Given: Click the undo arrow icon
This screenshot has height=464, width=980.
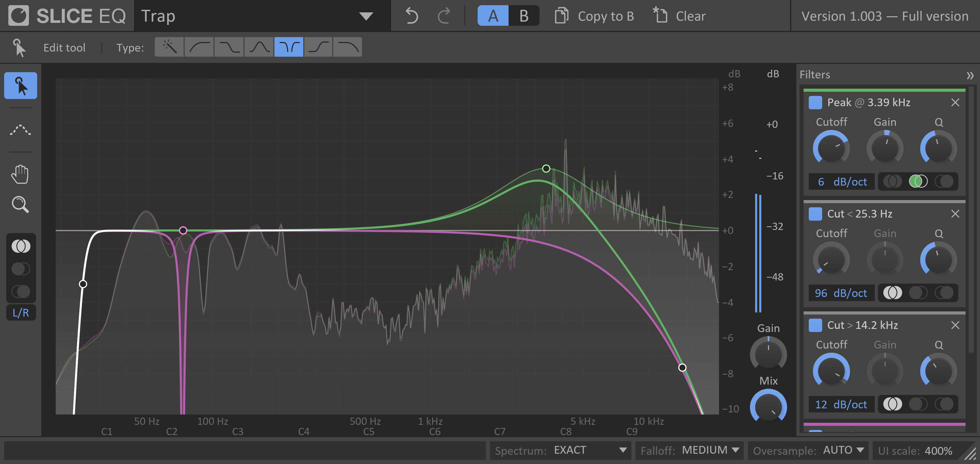Looking at the screenshot, I should tap(412, 16).
